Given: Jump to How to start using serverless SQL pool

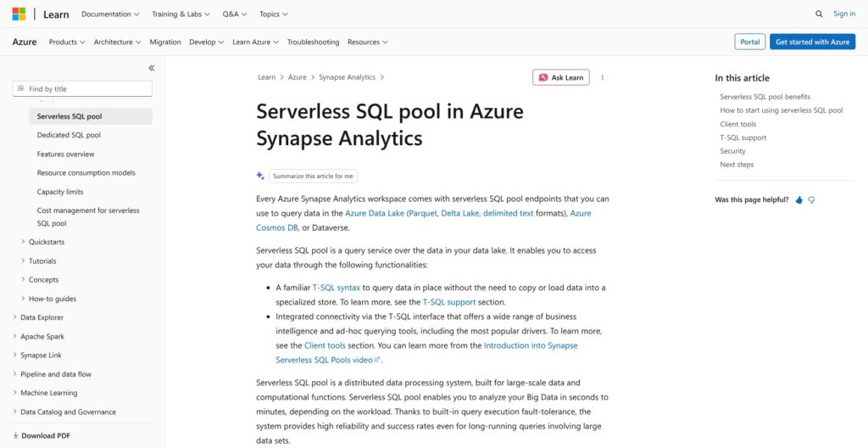Looking at the screenshot, I should point(781,110).
